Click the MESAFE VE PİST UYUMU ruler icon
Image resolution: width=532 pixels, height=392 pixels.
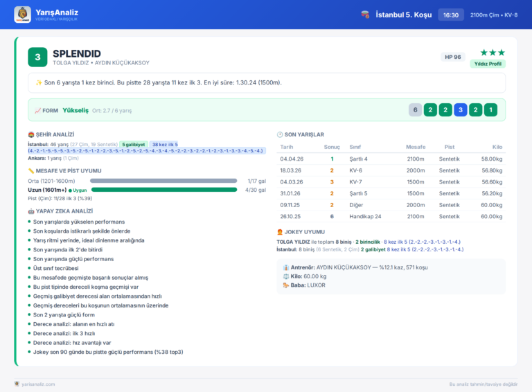point(31,171)
